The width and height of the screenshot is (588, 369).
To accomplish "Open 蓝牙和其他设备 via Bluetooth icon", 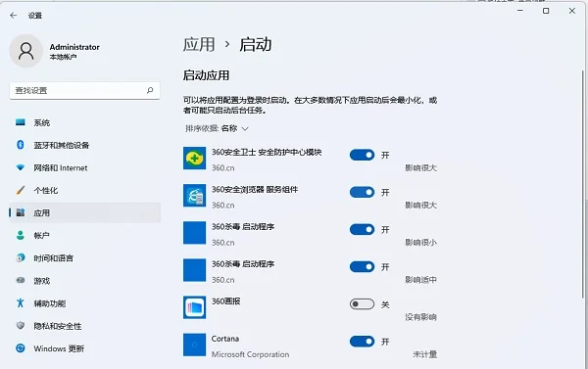I will 21,145.
